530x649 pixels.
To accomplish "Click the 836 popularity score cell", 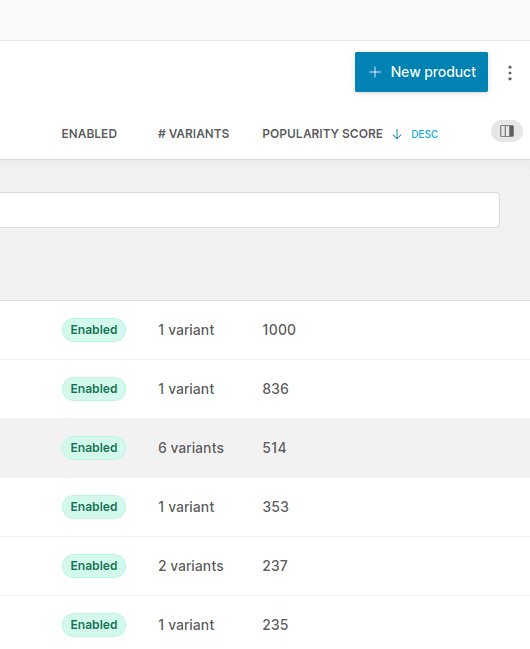I will (x=275, y=389).
